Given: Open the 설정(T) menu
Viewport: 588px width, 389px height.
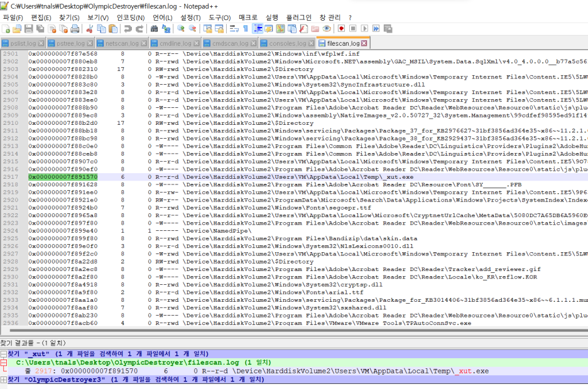Looking at the screenshot, I should pyautogui.click(x=190, y=18).
